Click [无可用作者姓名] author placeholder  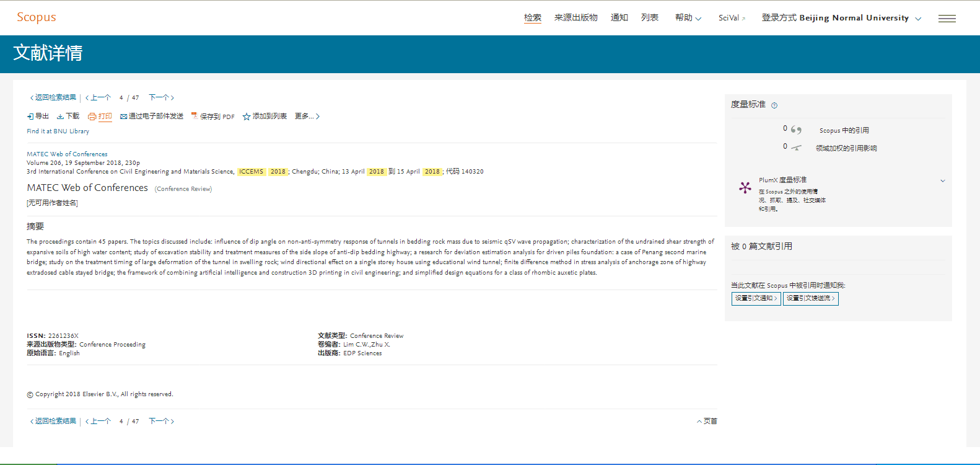(x=52, y=203)
